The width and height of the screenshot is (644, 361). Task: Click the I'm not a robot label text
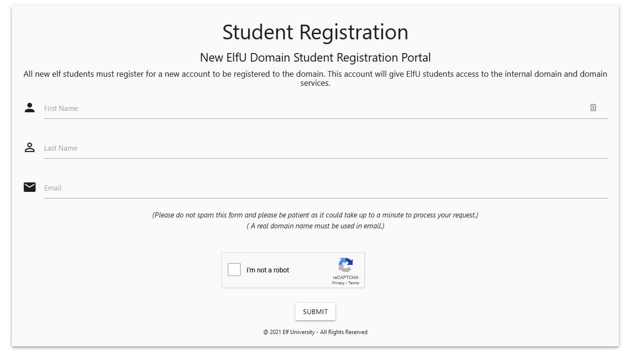[268, 270]
